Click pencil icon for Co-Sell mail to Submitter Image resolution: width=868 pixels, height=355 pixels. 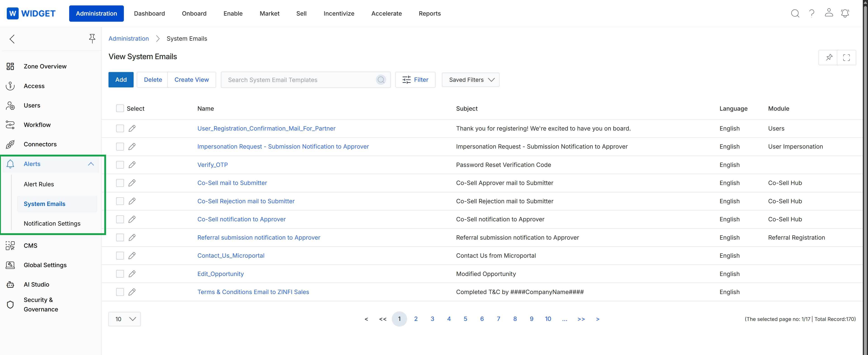(x=132, y=183)
